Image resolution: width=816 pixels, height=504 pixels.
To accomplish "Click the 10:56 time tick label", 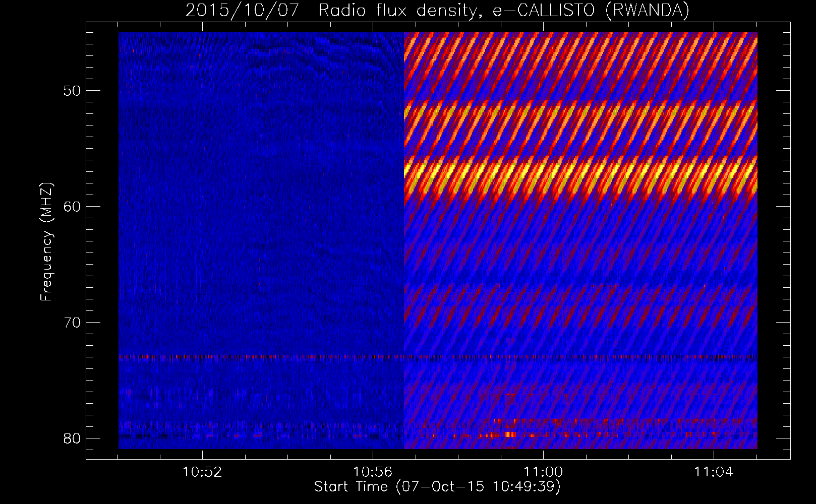I will [373, 472].
